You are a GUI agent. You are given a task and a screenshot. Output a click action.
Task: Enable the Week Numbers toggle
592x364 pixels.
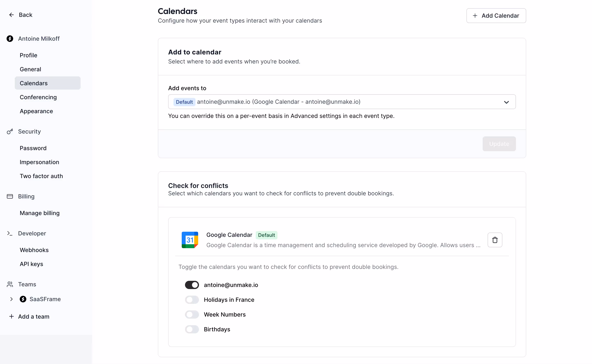(x=192, y=314)
